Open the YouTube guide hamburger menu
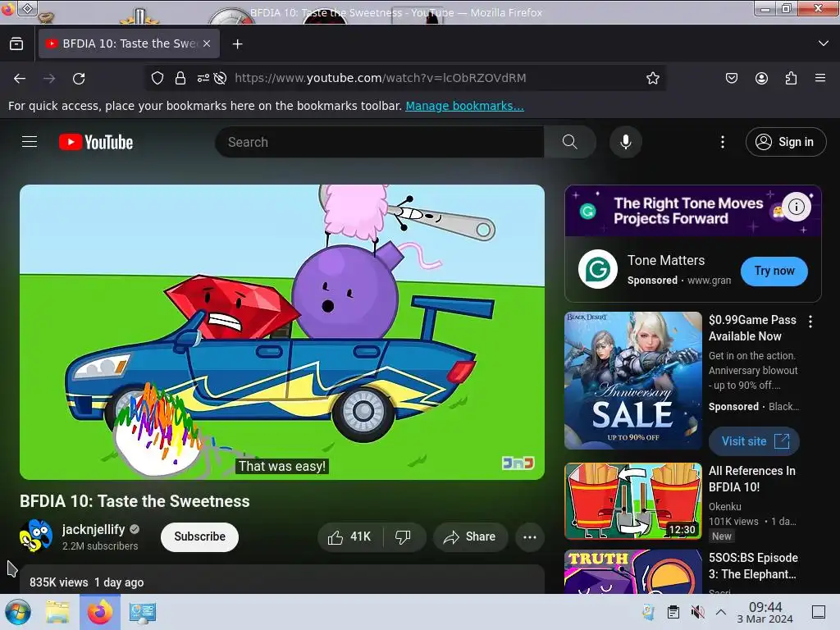 pyautogui.click(x=30, y=141)
